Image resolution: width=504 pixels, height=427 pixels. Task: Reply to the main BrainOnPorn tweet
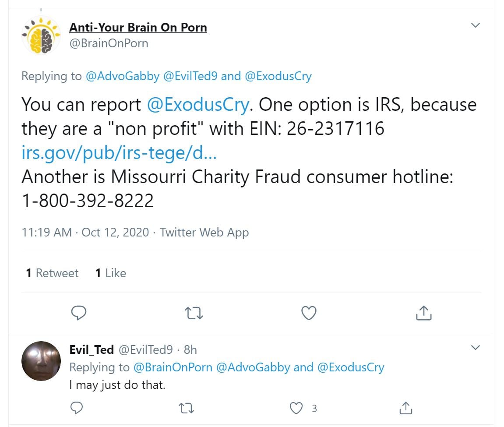tap(79, 313)
